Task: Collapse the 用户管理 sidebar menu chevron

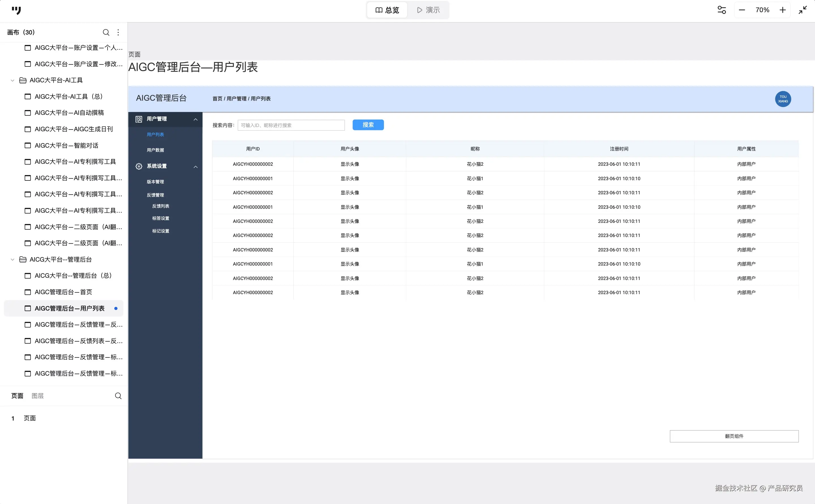Action: (x=196, y=119)
